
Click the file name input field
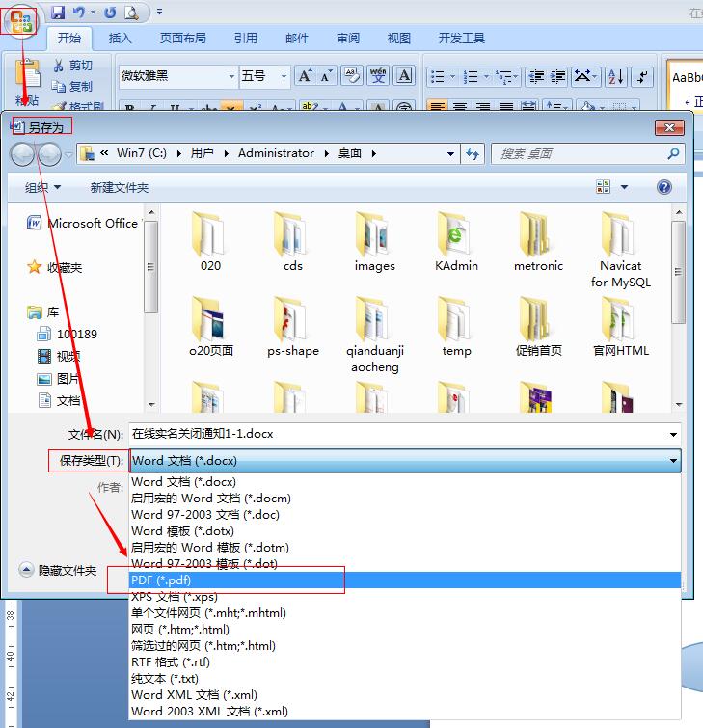coord(404,434)
